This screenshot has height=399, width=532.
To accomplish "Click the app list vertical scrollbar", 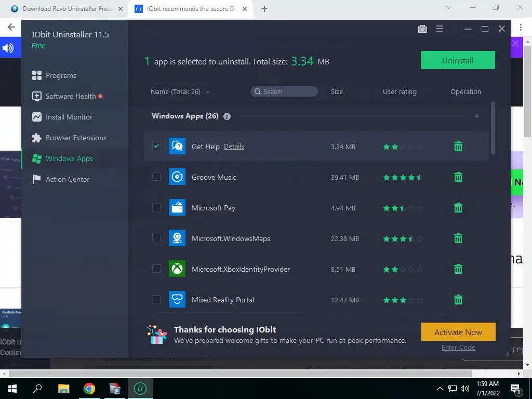I will click(493, 128).
